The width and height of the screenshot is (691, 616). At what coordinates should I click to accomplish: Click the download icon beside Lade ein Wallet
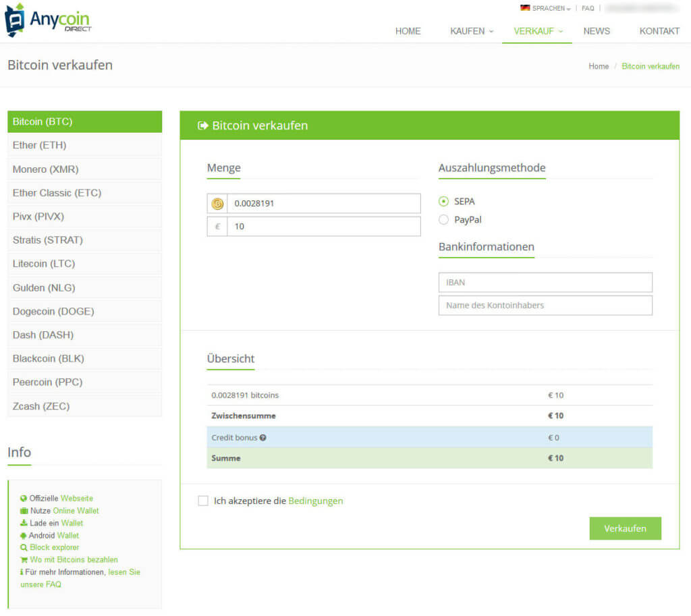[x=24, y=523]
